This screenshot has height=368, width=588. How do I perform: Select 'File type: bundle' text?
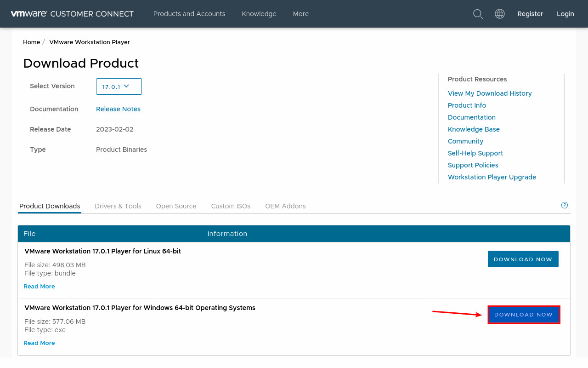pyautogui.click(x=50, y=273)
